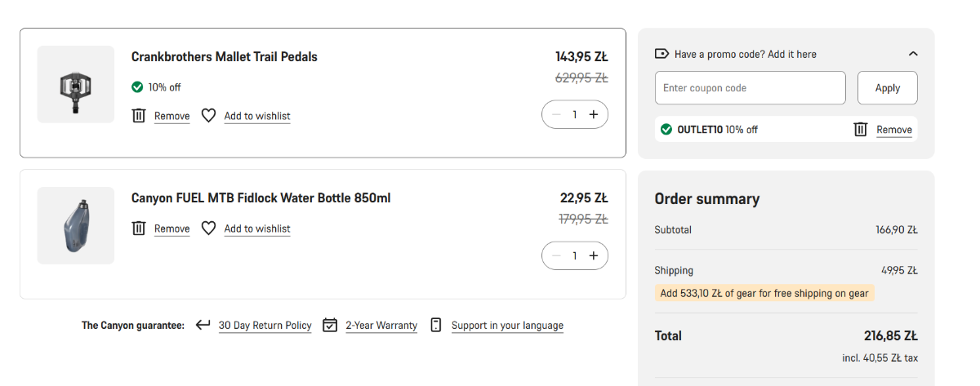Viewport: 980px width, 386px height.
Task: Click the Apply coupon button
Action: tap(887, 88)
